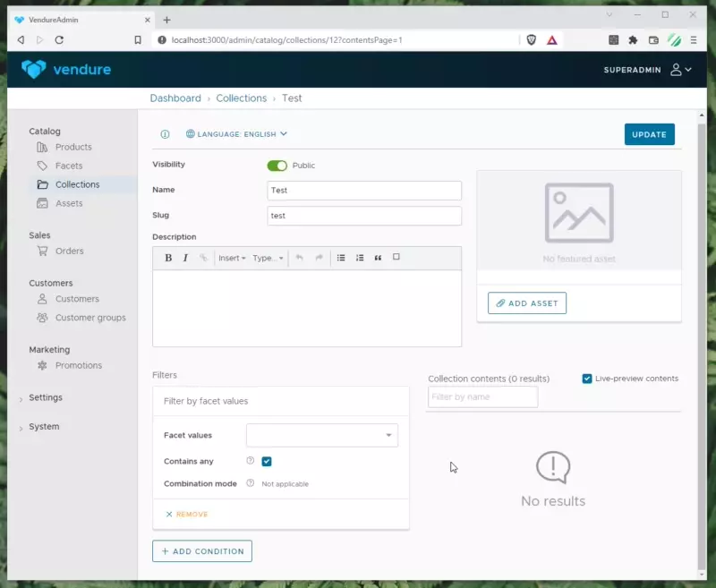Open Products in the Catalog menu
The width and height of the screenshot is (716, 588).
(73, 147)
